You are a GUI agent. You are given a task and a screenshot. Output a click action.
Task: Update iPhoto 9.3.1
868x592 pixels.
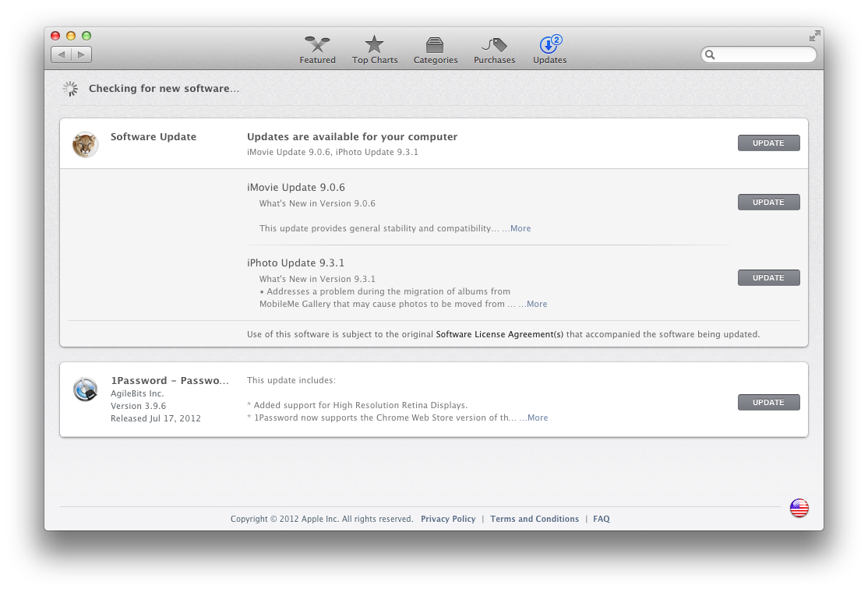pyautogui.click(x=768, y=278)
